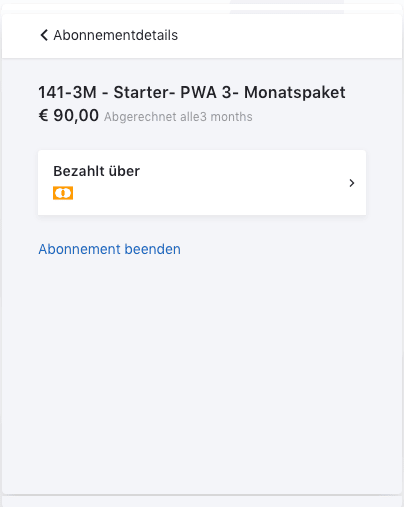Click the back chevron beside Abonnementdetails
This screenshot has height=507, width=404.
tap(44, 35)
